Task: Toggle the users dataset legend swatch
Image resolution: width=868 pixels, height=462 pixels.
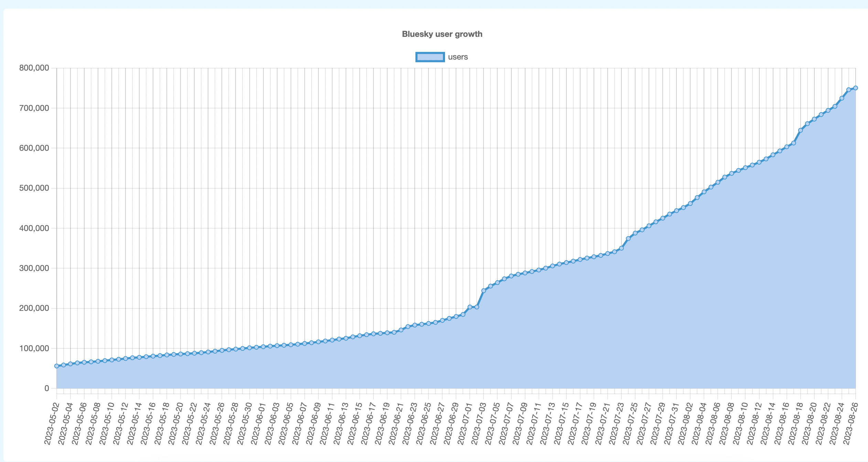Action: 430,57
